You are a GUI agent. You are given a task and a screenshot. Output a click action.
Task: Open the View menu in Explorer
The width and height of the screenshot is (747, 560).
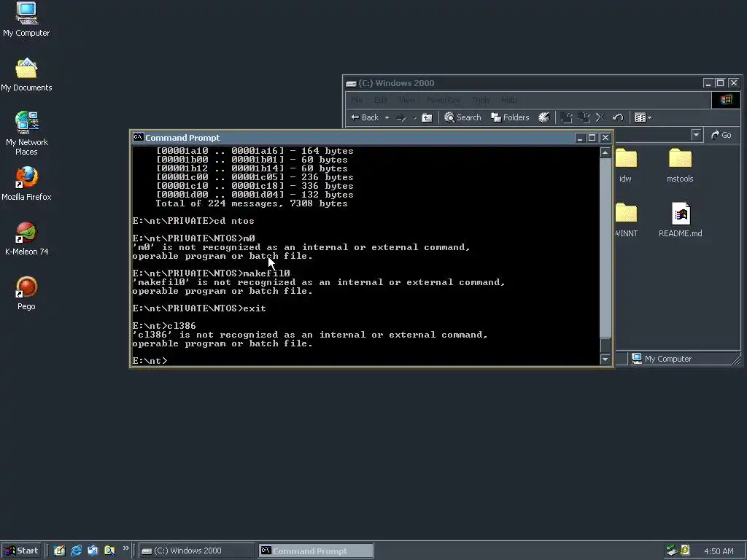(x=406, y=100)
